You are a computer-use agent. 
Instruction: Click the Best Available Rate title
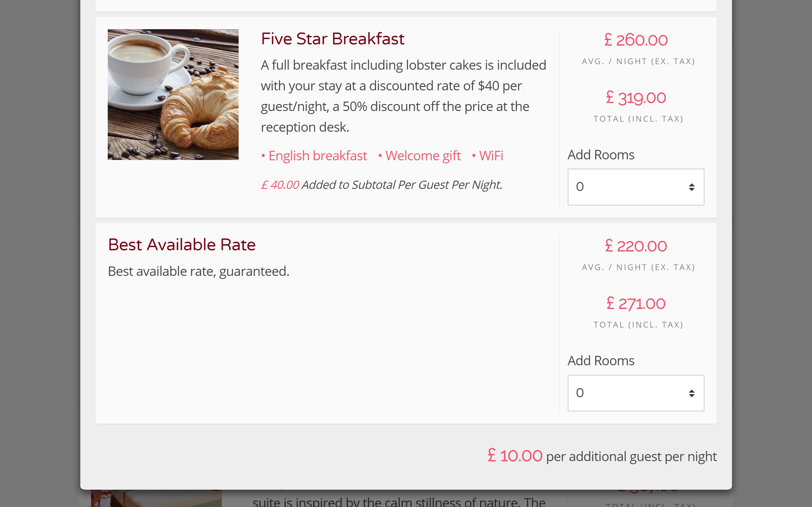click(x=181, y=245)
